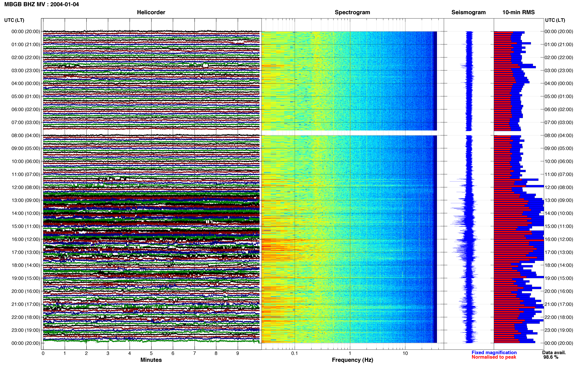Viewport: 588px width, 368px height.
Task: Select the Seismogram panel heading
Action: pos(468,12)
